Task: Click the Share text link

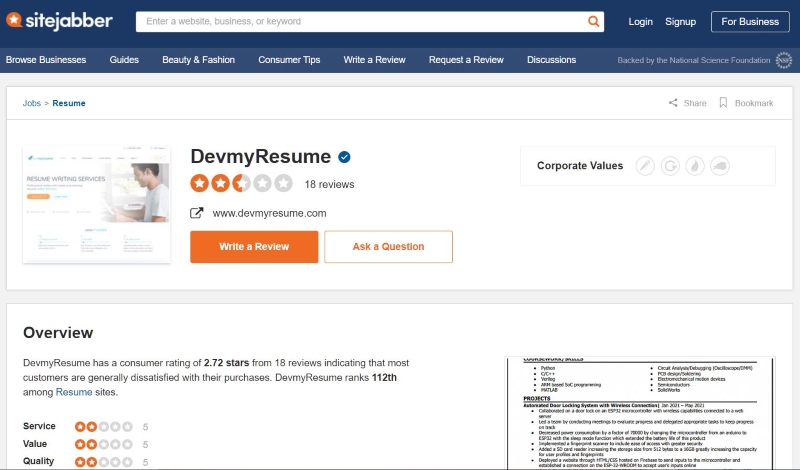Action: pyautogui.click(x=695, y=103)
